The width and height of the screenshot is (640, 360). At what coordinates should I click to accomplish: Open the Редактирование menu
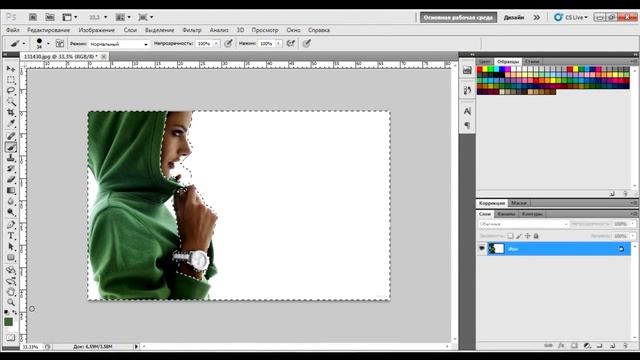[49, 30]
